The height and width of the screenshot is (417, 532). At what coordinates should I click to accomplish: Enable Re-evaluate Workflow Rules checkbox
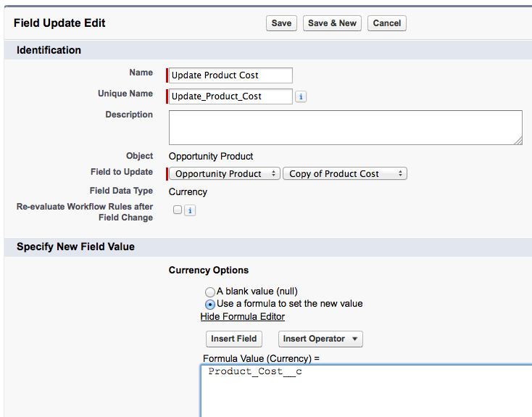178,210
